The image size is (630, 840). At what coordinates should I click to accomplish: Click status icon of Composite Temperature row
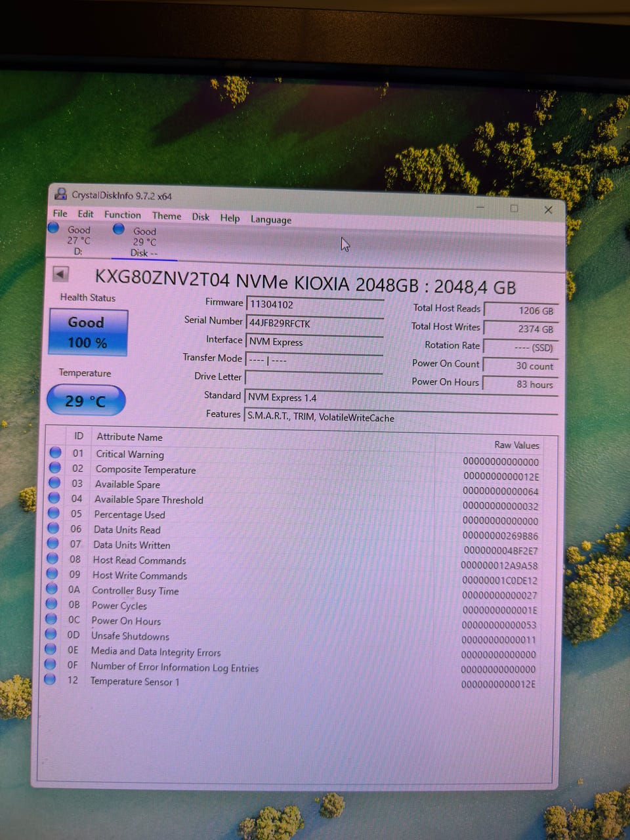(55, 467)
